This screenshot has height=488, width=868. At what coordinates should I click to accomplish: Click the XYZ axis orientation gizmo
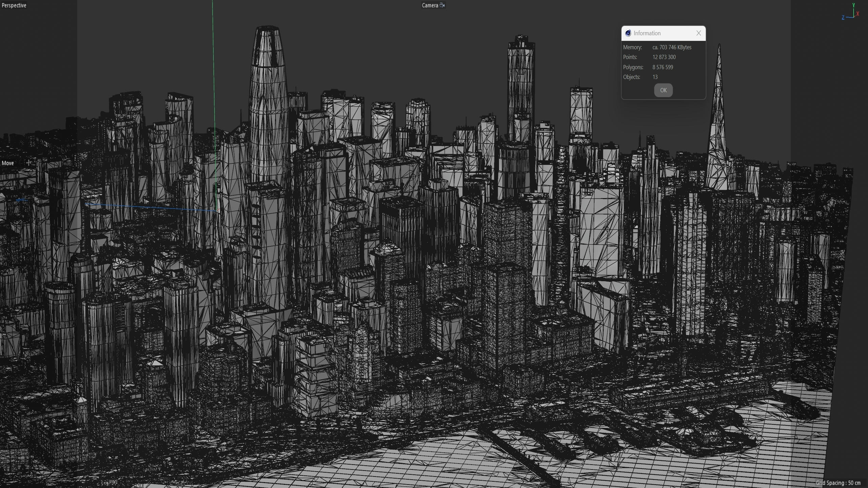click(x=850, y=12)
